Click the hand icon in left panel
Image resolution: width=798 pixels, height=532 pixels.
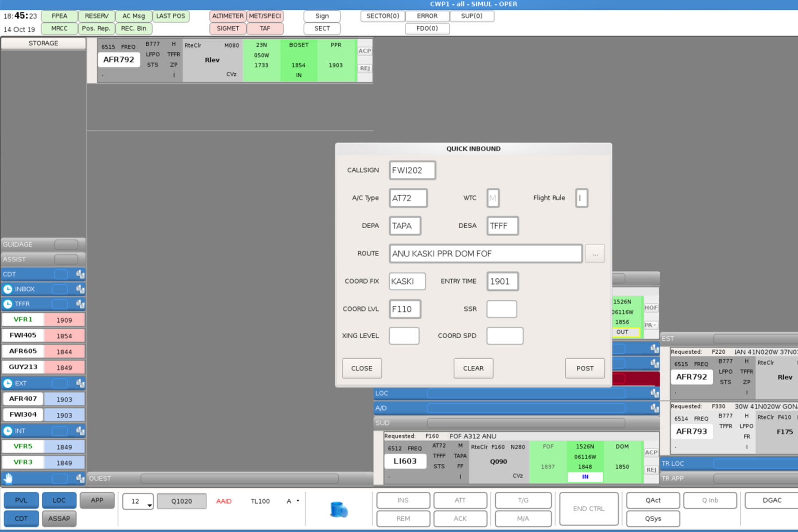pos(8,478)
